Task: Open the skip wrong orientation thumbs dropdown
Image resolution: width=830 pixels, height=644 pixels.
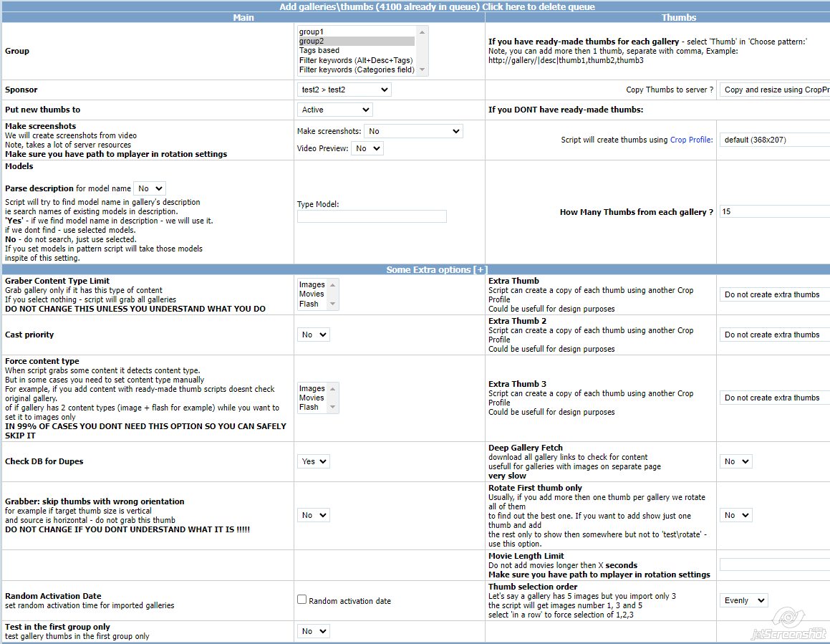Action: 314,515
